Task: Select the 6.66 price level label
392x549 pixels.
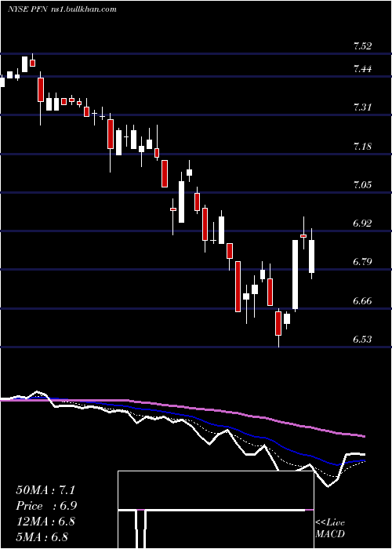Action: click(362, 300)
